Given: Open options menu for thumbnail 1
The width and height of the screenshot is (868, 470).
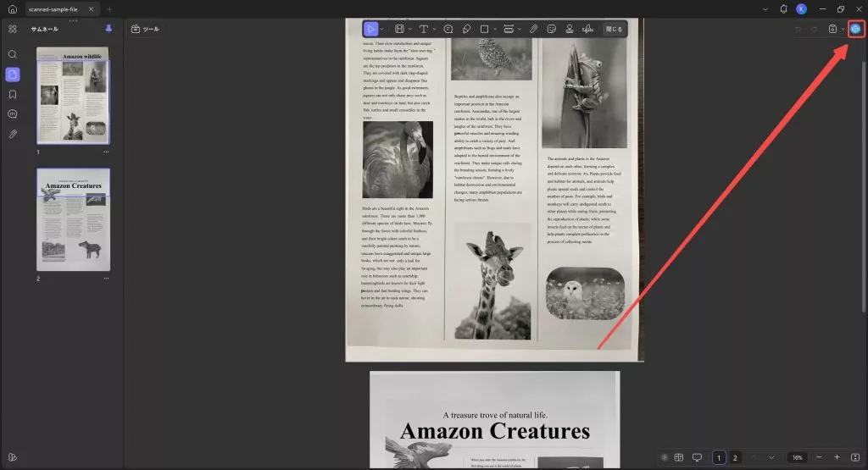Looking at the screenshot, I should tap(106, 152).
